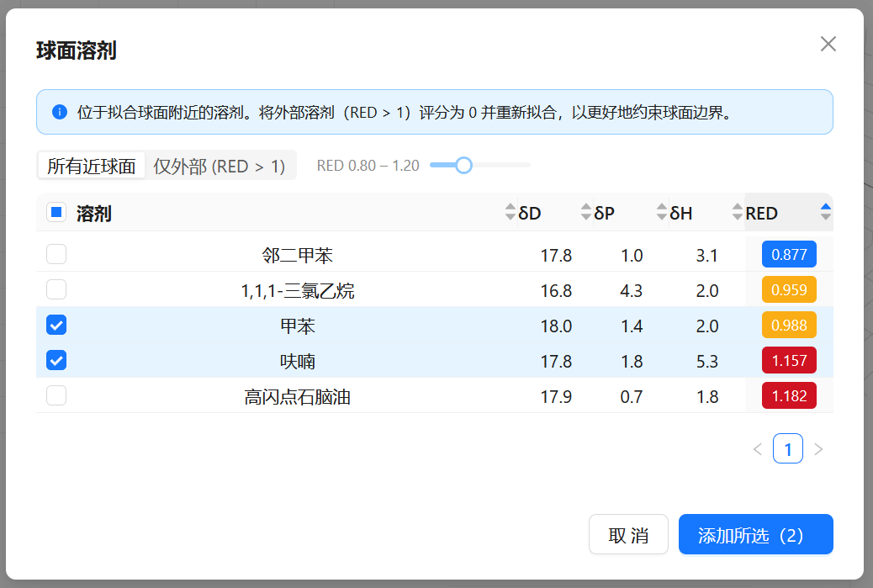This screenshot has width=873, height=588.
Task: Select the 呋喃 solvent name
Action: pyautogui.click(x=298, y=362)
